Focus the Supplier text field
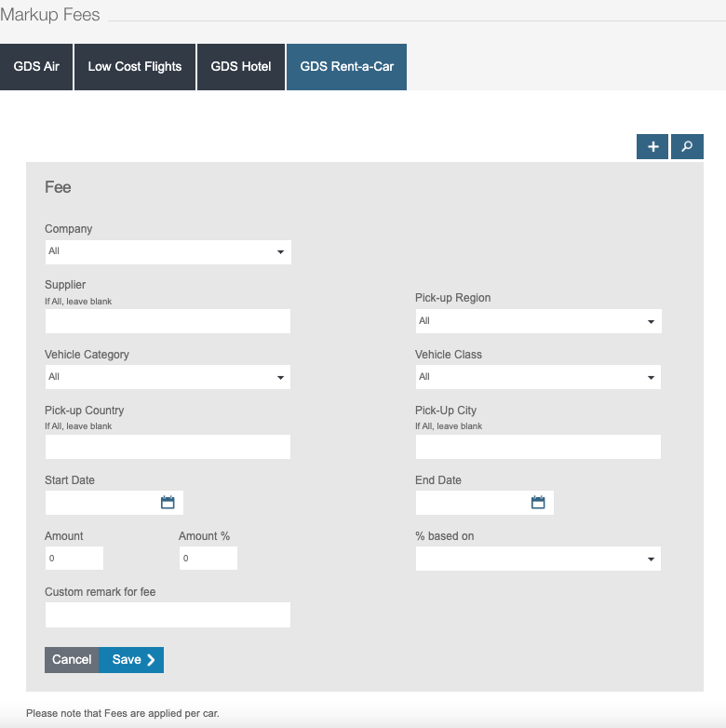The height and width of the screenshot is (728, 726). tap(168, 321)
